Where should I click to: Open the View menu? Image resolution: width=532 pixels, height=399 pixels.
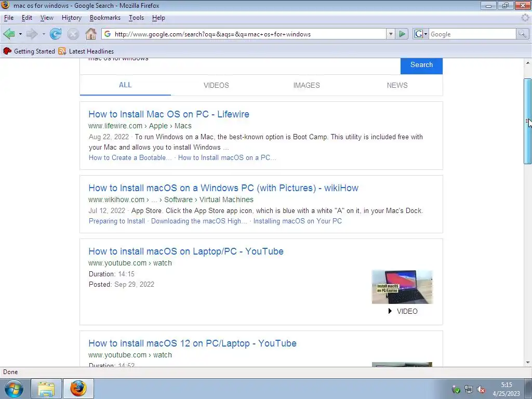47,18
